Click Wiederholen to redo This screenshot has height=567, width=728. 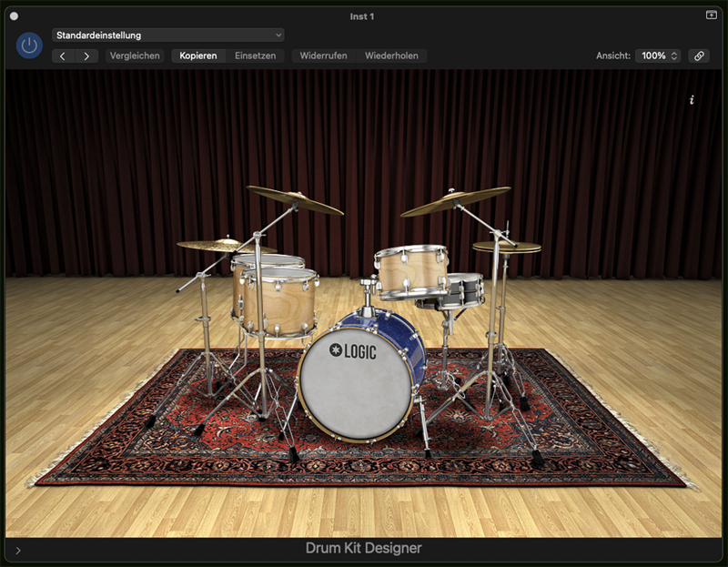click(x=391, y=56)
